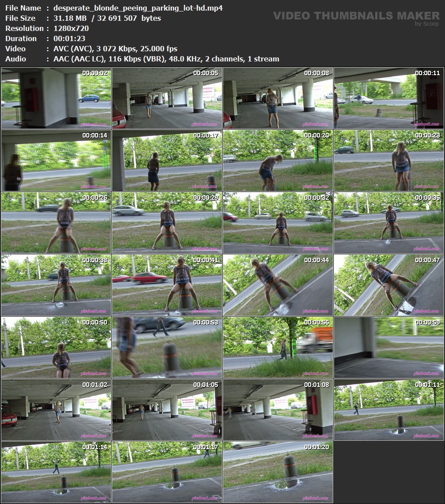Click the 'by Scorp' credit text
Viewport: 445px width, 504px height.
click(427, 24)
